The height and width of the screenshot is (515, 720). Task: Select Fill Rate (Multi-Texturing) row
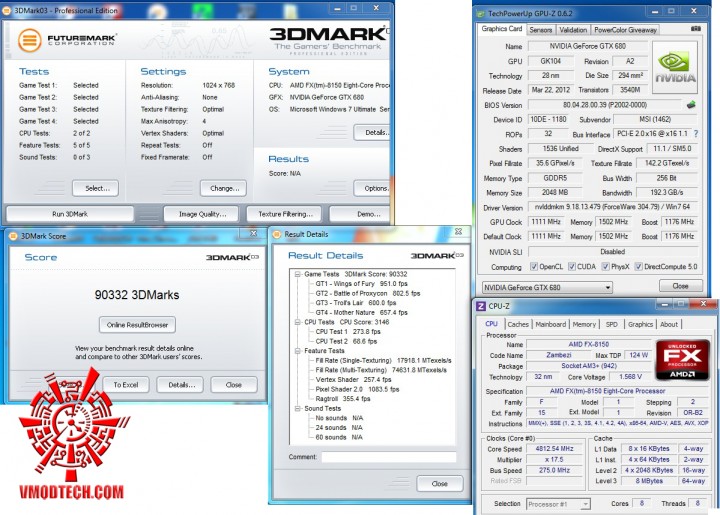point(381,370)
